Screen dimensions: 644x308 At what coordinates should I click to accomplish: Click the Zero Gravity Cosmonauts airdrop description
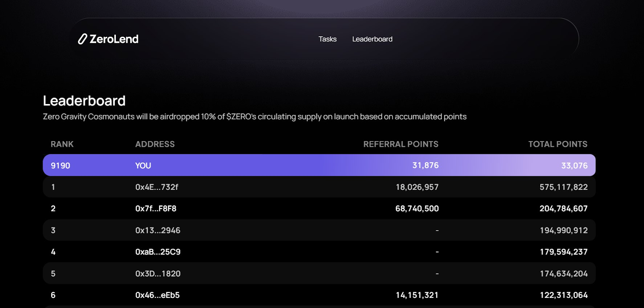click(255, 117)
